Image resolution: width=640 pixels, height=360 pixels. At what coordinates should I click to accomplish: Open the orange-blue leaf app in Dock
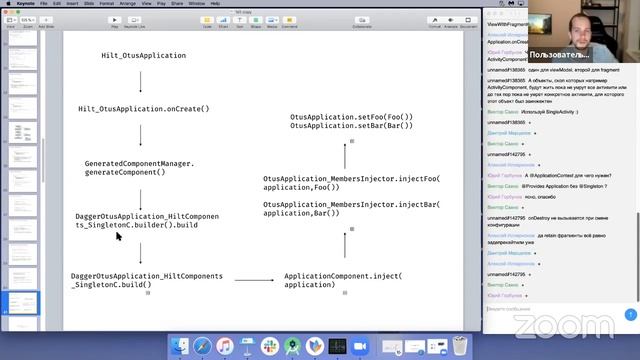315,346
